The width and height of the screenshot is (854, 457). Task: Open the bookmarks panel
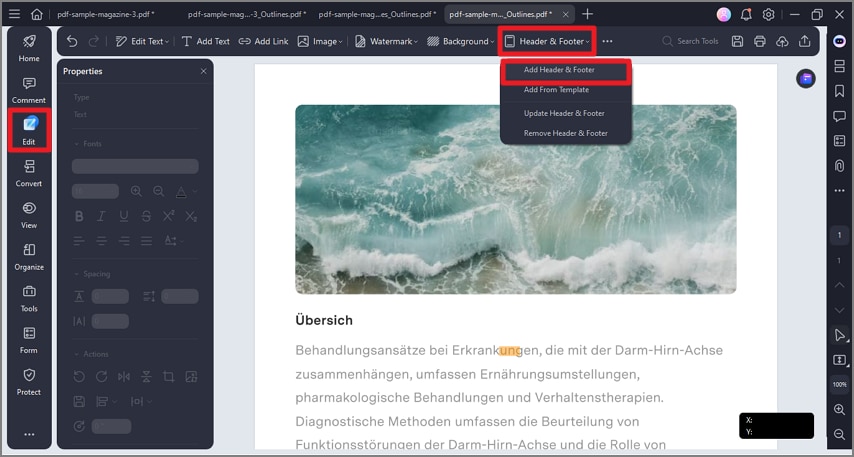click(x=839, y=91)
